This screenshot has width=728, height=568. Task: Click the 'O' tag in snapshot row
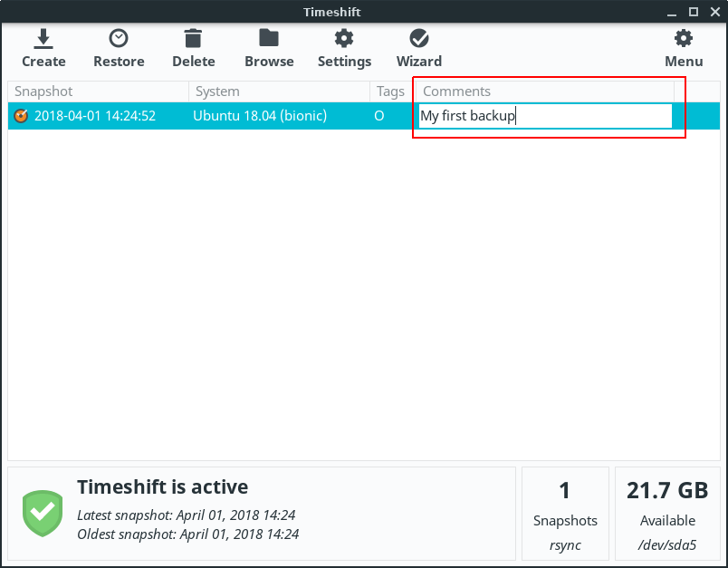[x=379, y=116]
